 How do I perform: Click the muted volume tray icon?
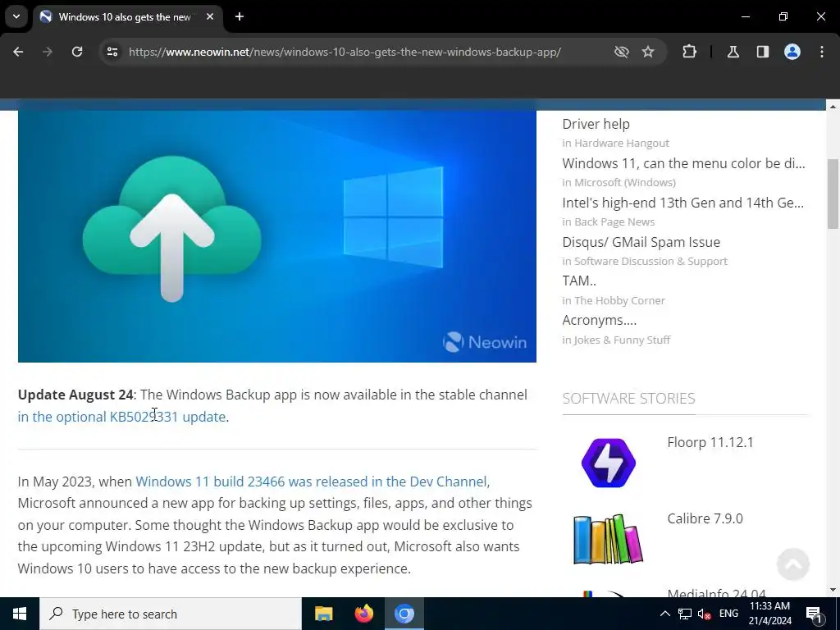(704, 614)
